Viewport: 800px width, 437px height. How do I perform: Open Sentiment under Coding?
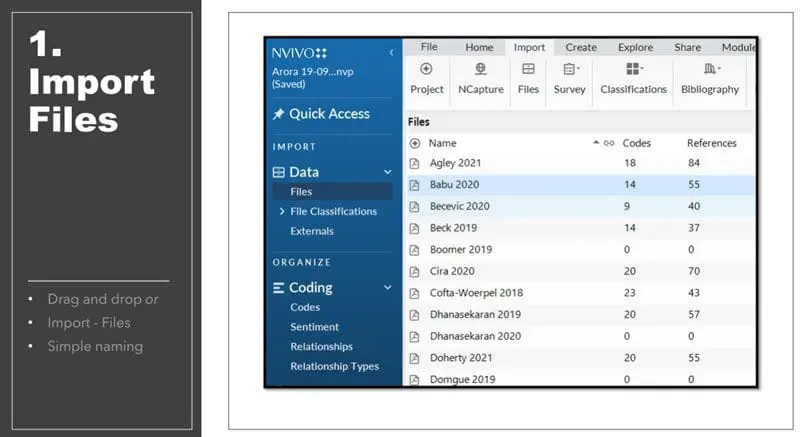tap(314, 327)
